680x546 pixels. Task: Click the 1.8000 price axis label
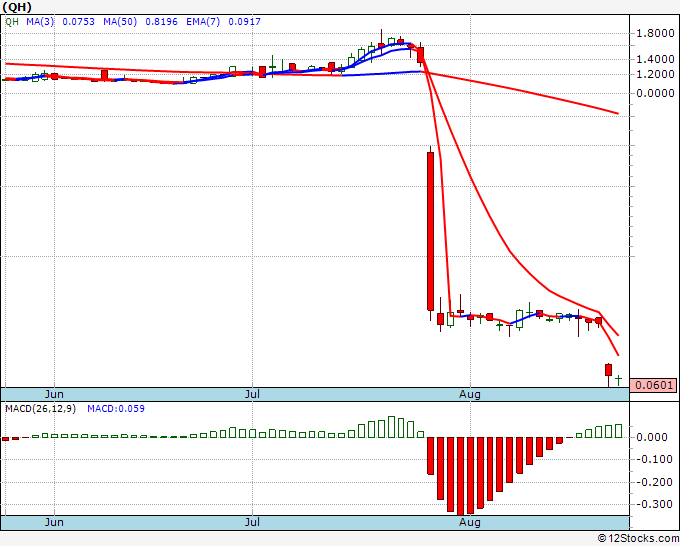655,33
